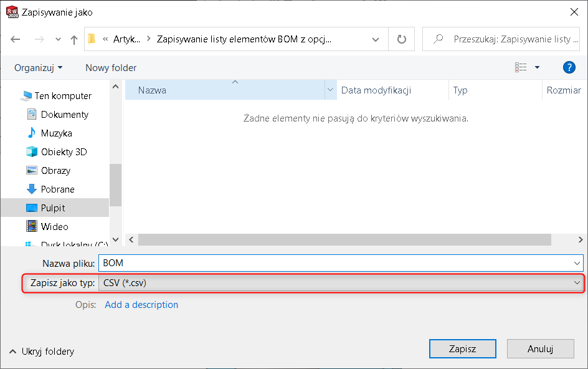This screenshot has width=588, height=369.
Task: Select the Muzyka folder icon
Action: (32, 133)
